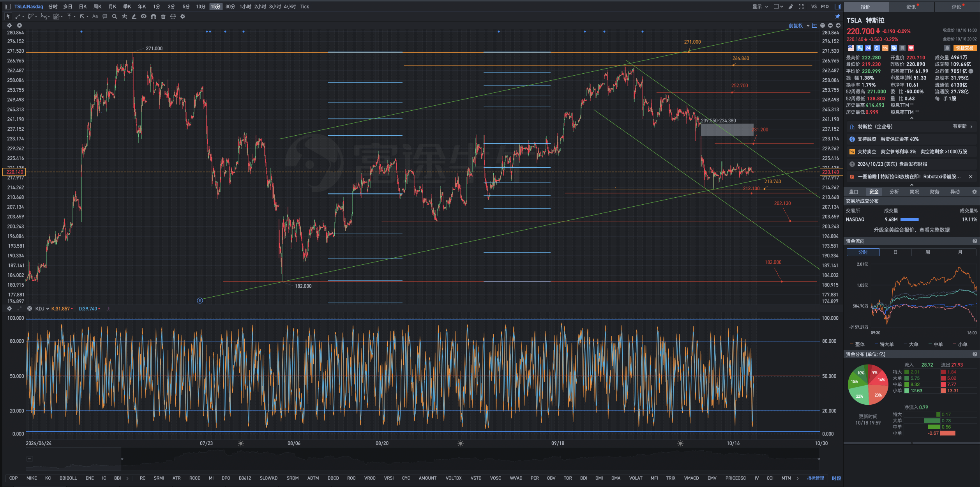Toggle the right quote panel
The width and height of the screenshot is (980, 487).
pos(838,7)
